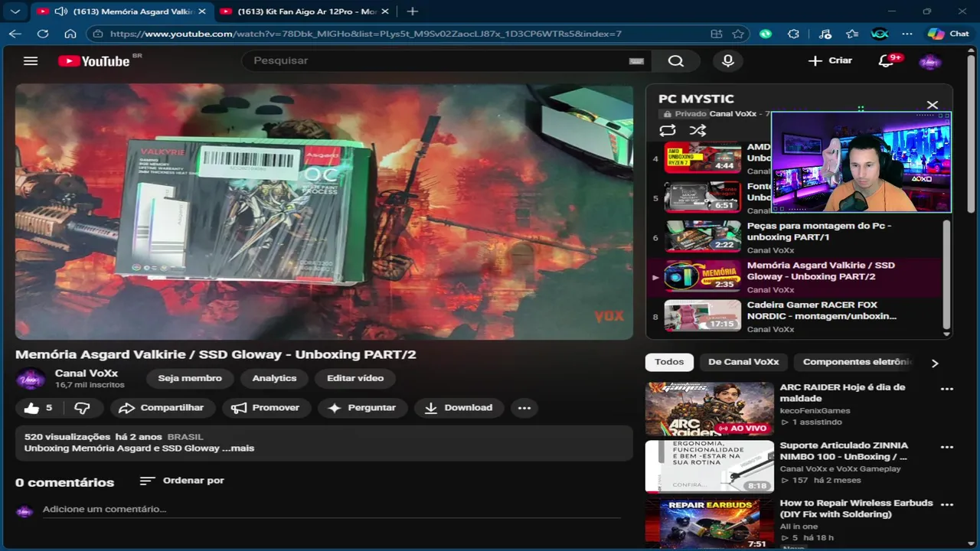Image resolution: width=980 pixels, height=551 pixels.
Task: Click the currently playing Memória Asgard playlist item
Action: coord(795,276)
